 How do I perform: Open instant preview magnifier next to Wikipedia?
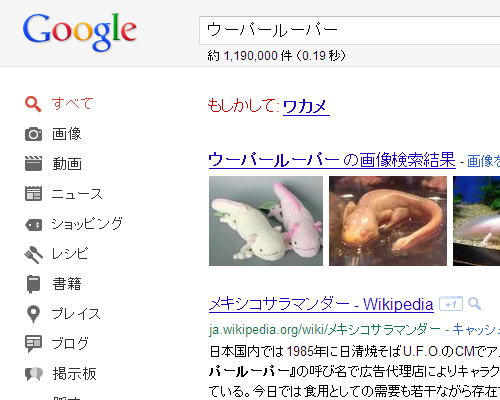[x=474, y=304]
